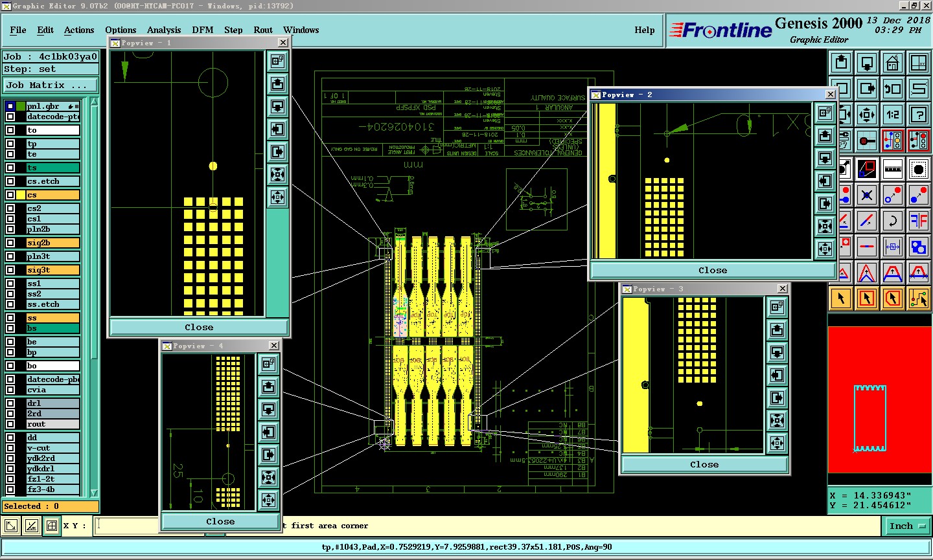Click the red and blue squares contour icon

(867, 169)
